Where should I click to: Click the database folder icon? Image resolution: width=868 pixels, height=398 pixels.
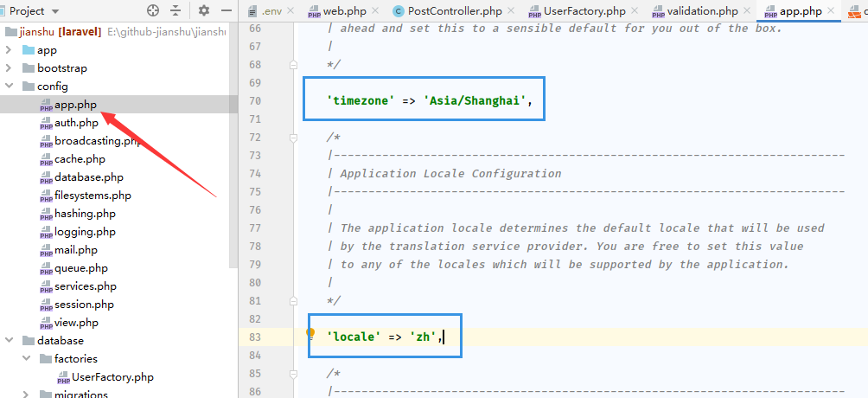coord(29,341)
